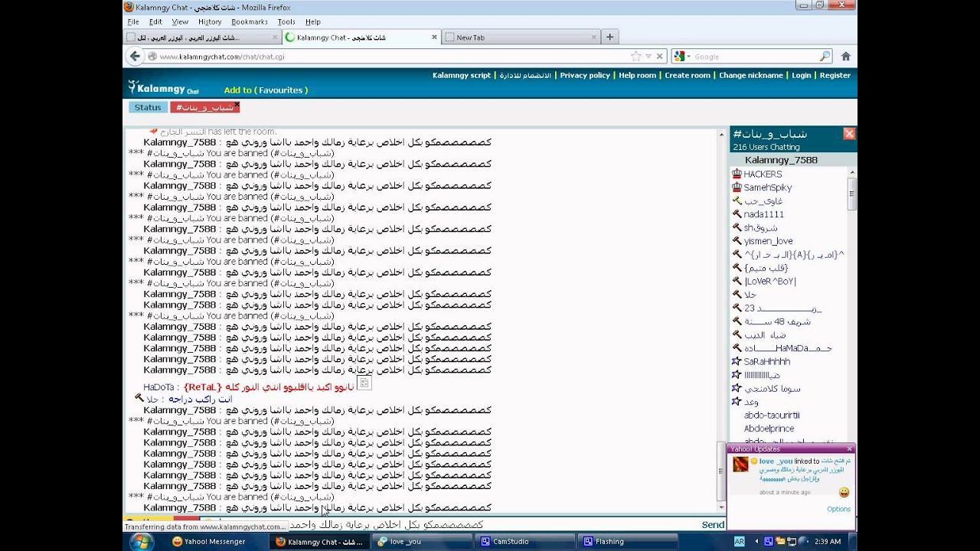Open the Edit menu
The height and width of the screenshot is (551, 980).
(x=155, y=21)
